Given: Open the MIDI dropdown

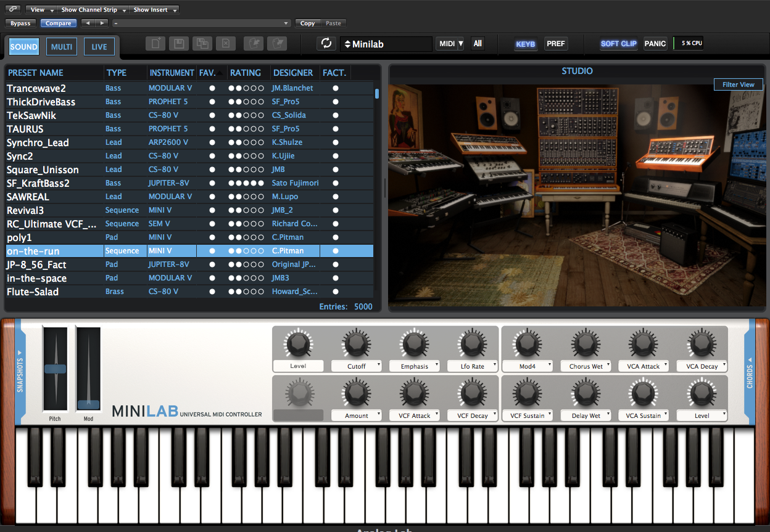Looking at the screenshot, I should tap(450, 44).
